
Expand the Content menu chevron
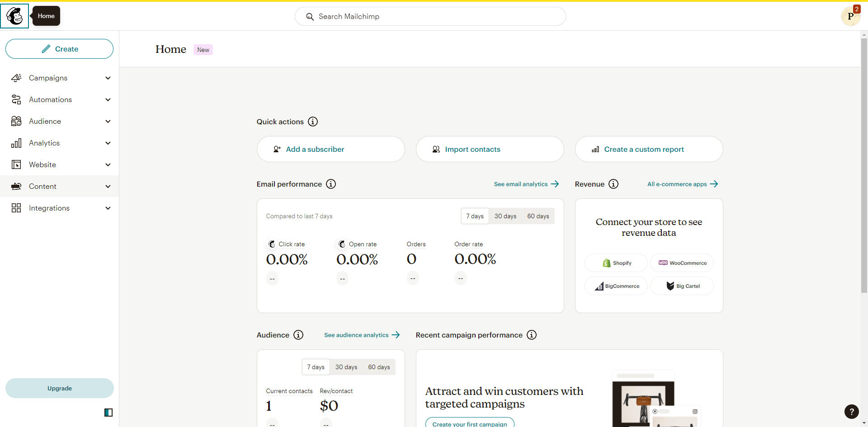108,186
